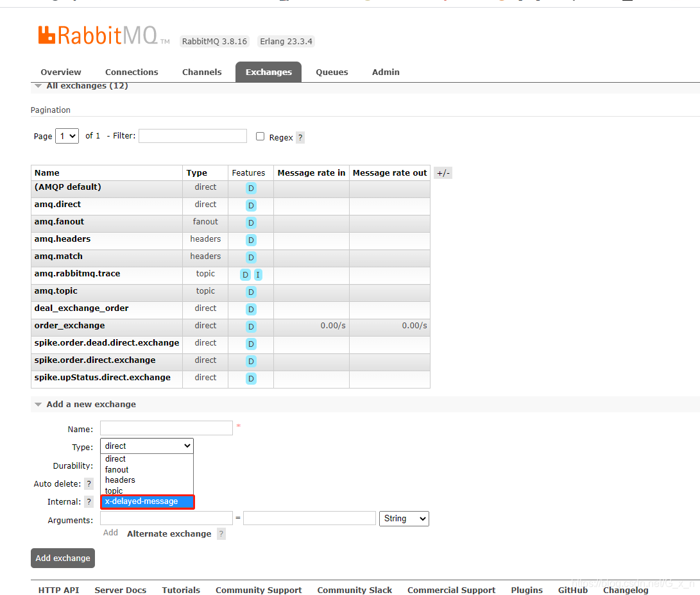Viewport: 700px width, 595px height.
Task: Click the I badge in amq.rabbitmq.trace row
Action: [257, 275]
